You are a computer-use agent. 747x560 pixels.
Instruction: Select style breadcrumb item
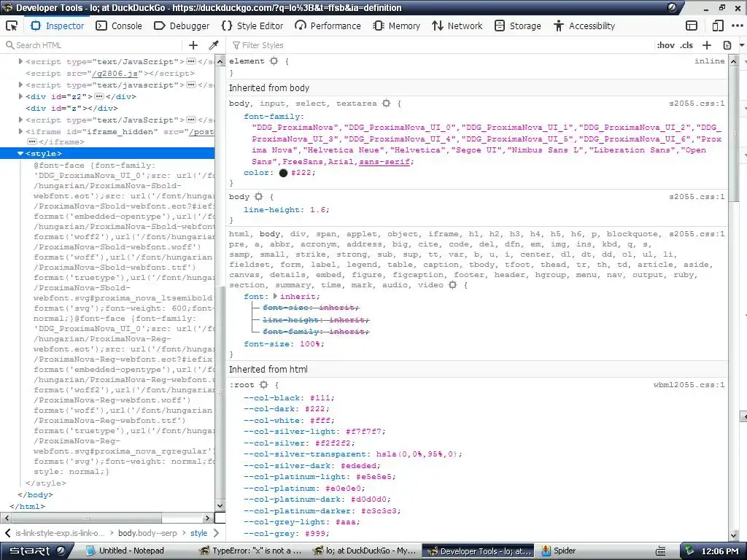[198, 533]
